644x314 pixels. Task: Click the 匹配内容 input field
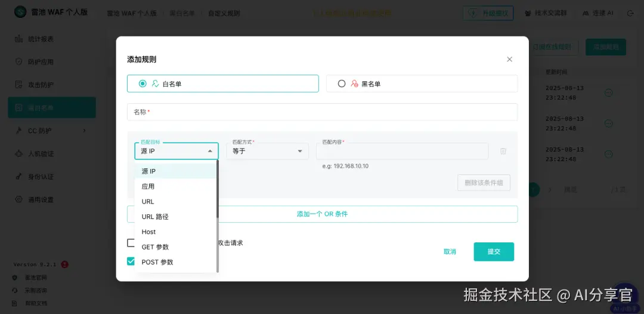402,151
